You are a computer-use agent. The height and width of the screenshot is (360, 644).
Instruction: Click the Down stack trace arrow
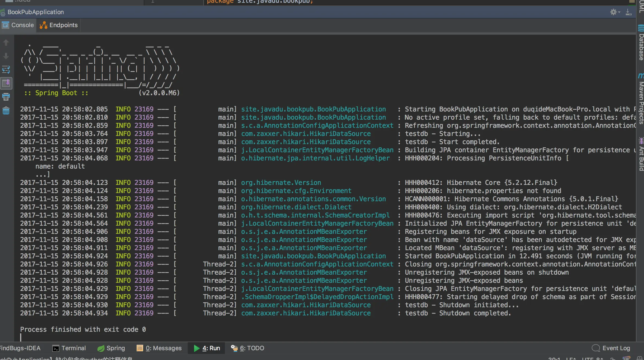(x=6, y=56)
